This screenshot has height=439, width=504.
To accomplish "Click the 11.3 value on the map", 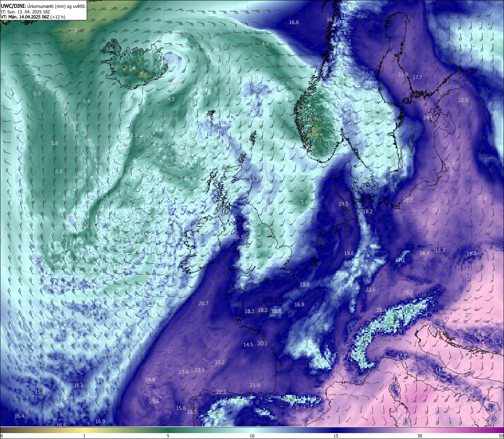I will (x=471, y=253).
